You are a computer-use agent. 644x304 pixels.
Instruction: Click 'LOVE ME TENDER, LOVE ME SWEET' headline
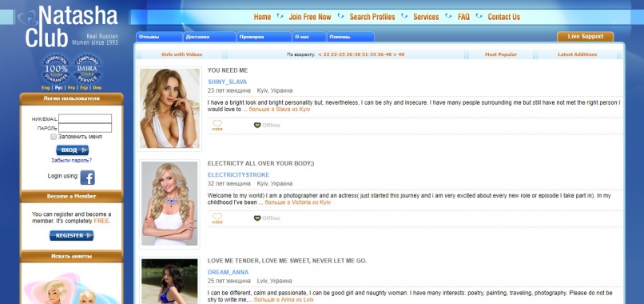click(287, 261)
